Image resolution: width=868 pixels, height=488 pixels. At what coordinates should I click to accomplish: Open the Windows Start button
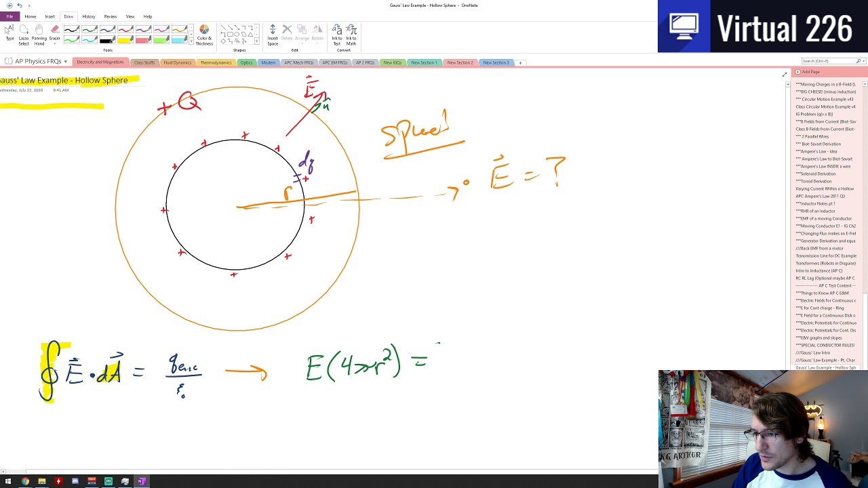click(x=8, y=482)
